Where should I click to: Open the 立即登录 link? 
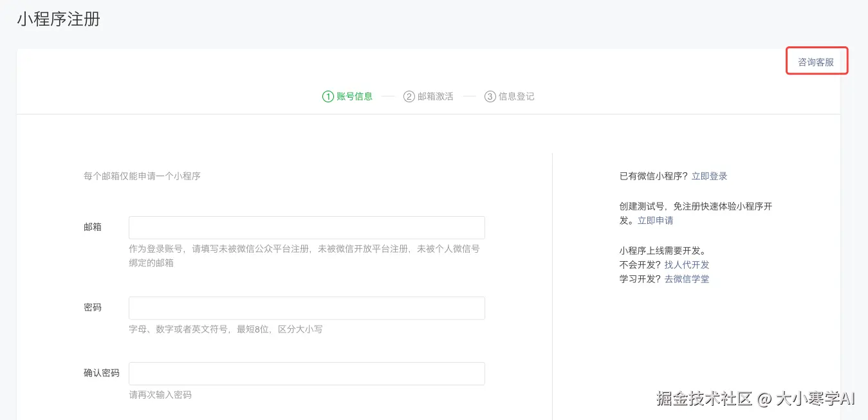pyautogui.click(x=710, y=176)
